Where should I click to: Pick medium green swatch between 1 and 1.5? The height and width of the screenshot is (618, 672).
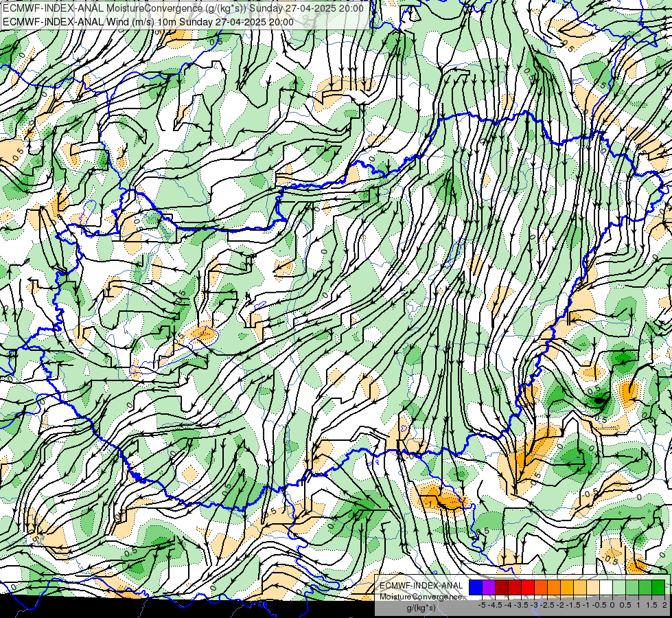pos(645,588)
